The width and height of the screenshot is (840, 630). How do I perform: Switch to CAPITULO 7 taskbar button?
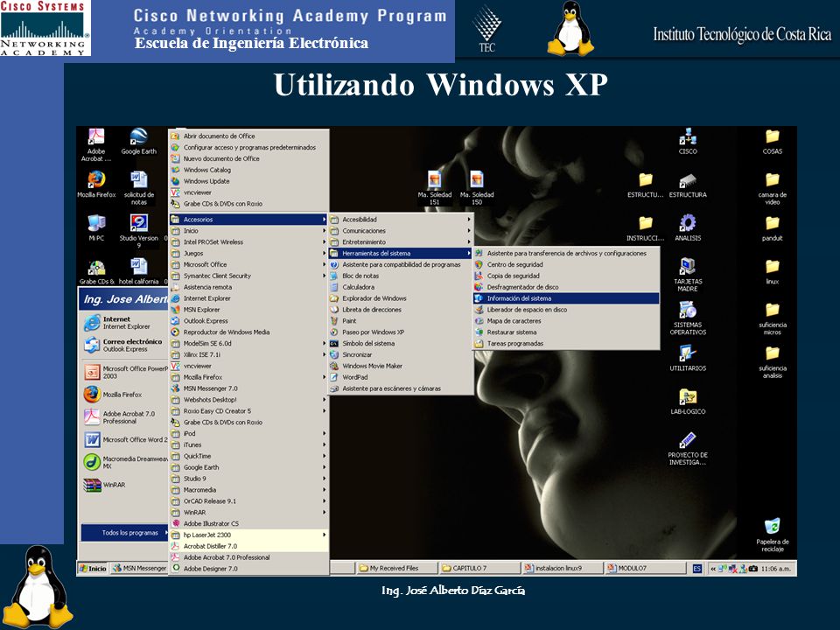(479, 568)
